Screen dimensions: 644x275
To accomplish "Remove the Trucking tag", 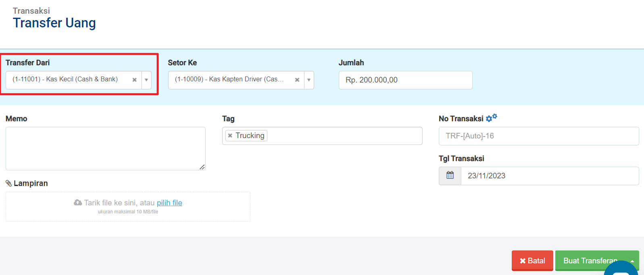I will point(230,136).
